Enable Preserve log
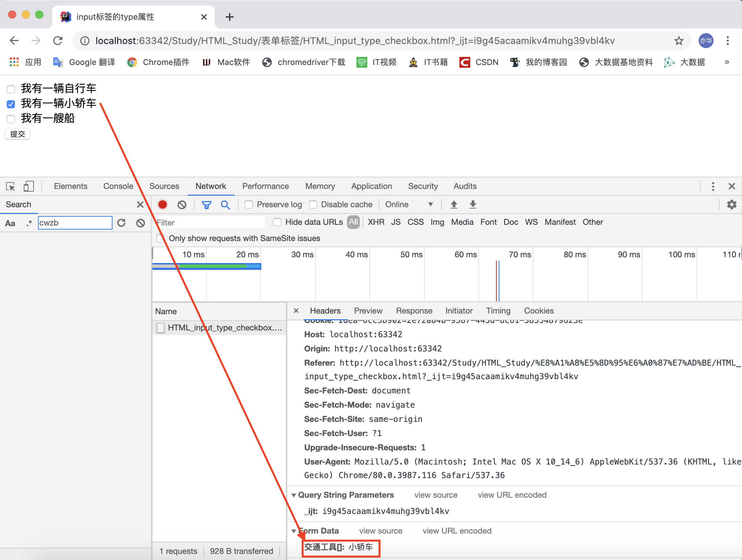Viewport: 742px width, 560px height. pos(249,204)
